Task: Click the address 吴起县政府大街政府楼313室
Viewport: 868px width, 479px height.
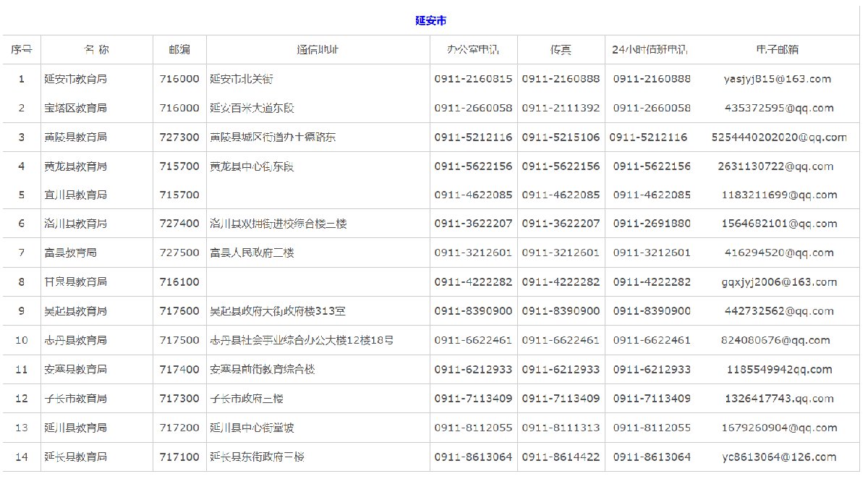Action: [278, 311]
